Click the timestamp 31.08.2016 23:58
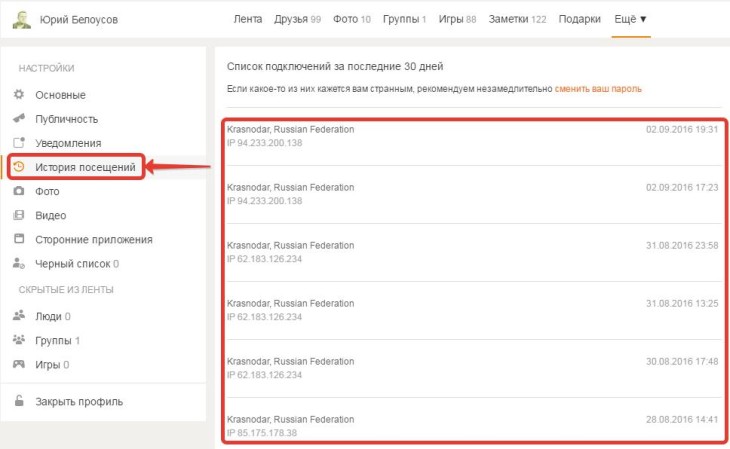 (682, 245)
